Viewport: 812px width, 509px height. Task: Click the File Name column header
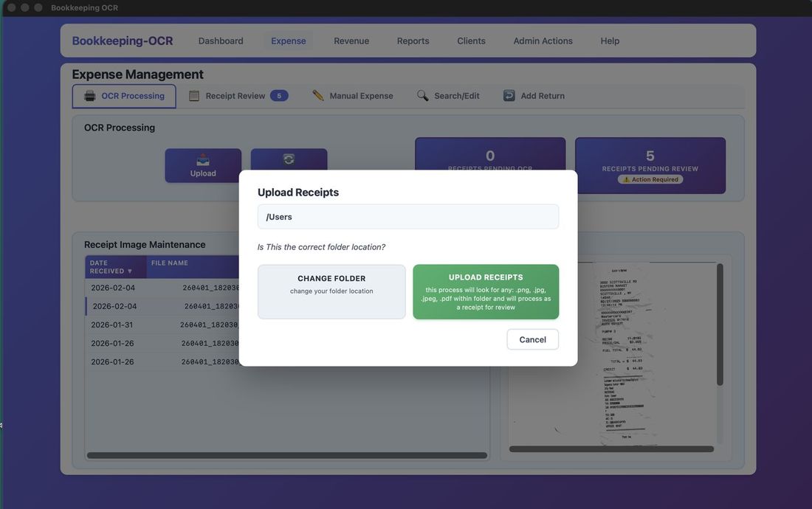pyautogui.click(x=170, y=263)
